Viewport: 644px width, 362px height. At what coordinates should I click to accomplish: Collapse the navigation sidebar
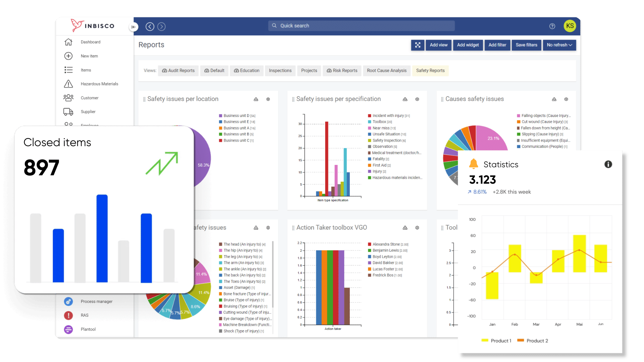(134, 26)
